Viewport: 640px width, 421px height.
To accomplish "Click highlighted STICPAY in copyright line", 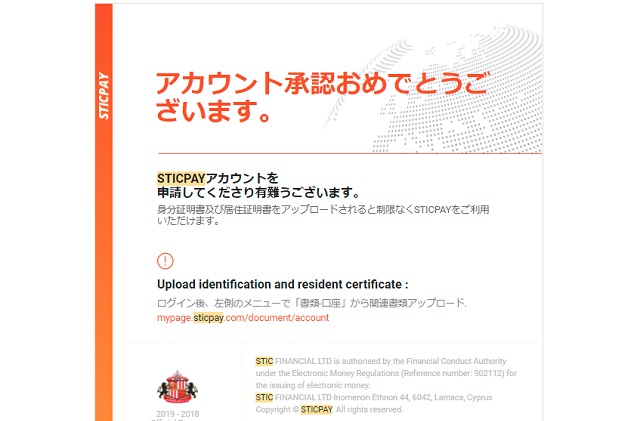I will click(x=316, y=409).
